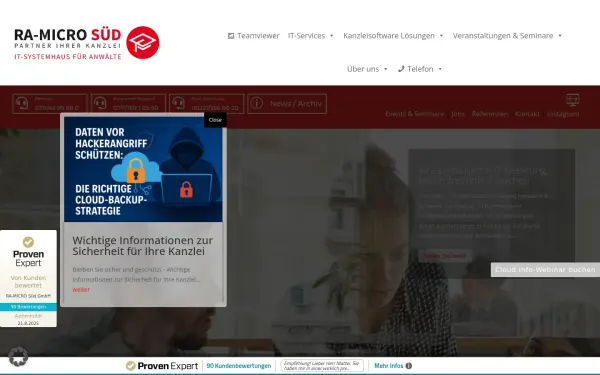The height and width of the screenshot is (375, 600).
Task: Expand the Über uns dropdown arrow
Action: pos(386,69)
